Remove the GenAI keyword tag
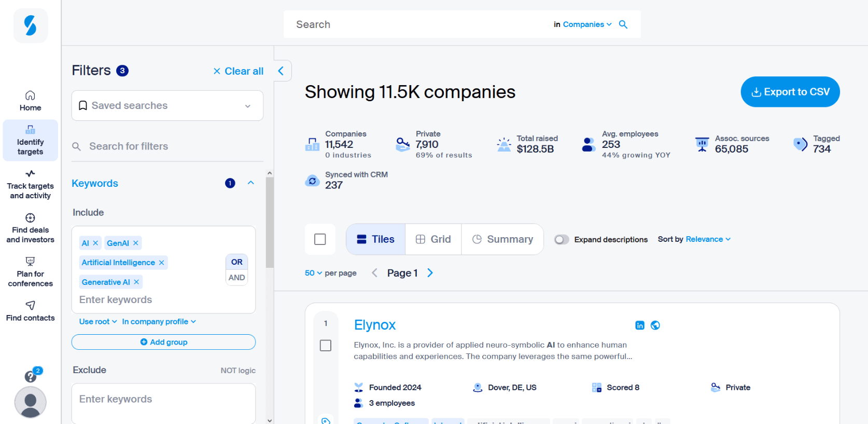This screenshot has width=868, height=424. point(135,243)
